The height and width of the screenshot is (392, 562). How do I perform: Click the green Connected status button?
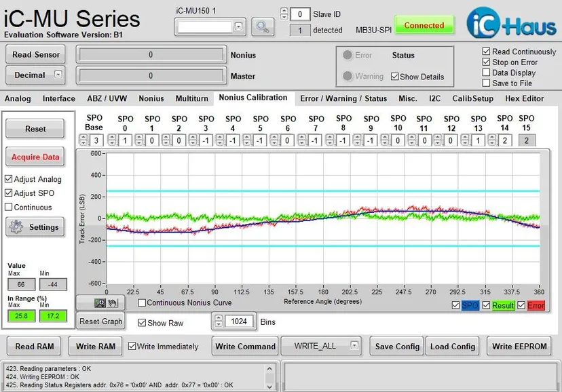(424, 25)
